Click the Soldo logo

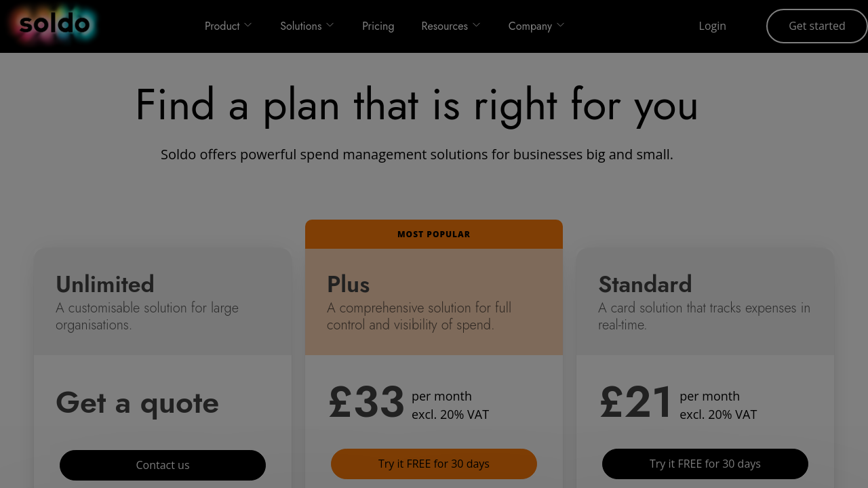(x=54, y=24)
